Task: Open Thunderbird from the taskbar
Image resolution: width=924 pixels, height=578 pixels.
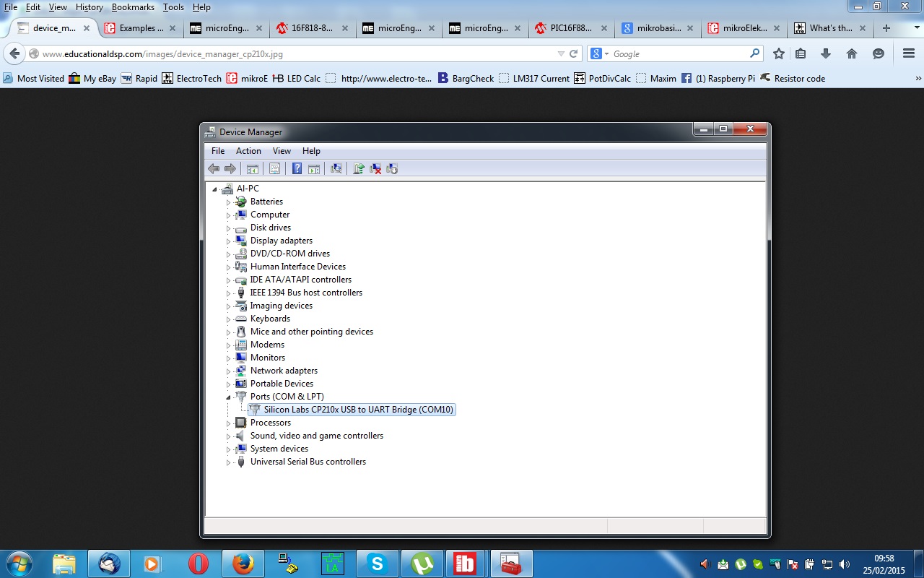Action: point(109,564)
